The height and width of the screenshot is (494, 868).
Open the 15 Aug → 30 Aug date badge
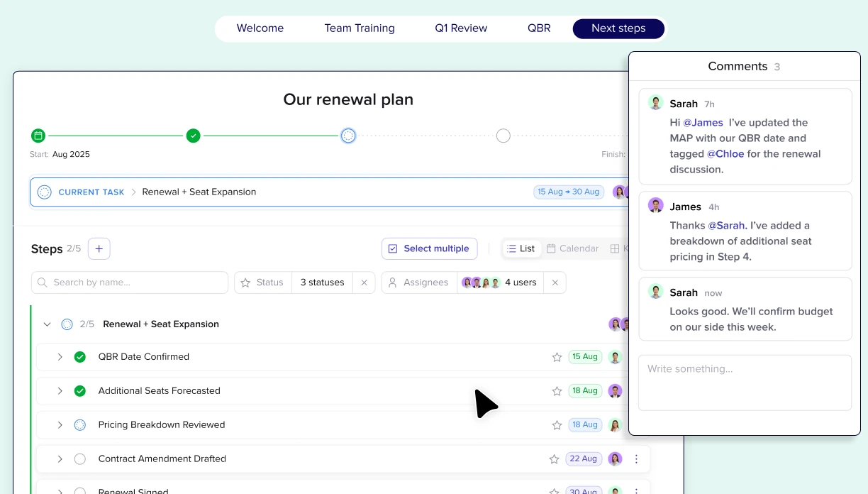click(x=568, y=192)
